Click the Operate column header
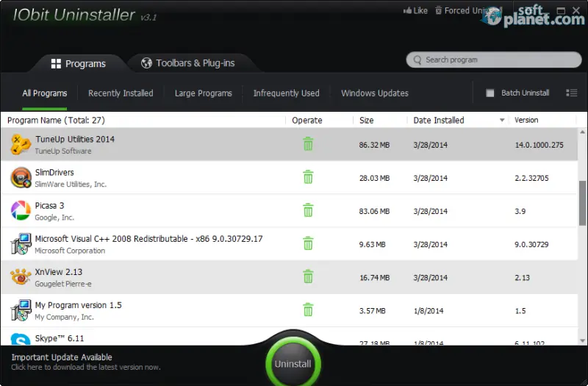The height and width of the screenshot is (386, 588). pyautogui.click(x=307, y=121)
